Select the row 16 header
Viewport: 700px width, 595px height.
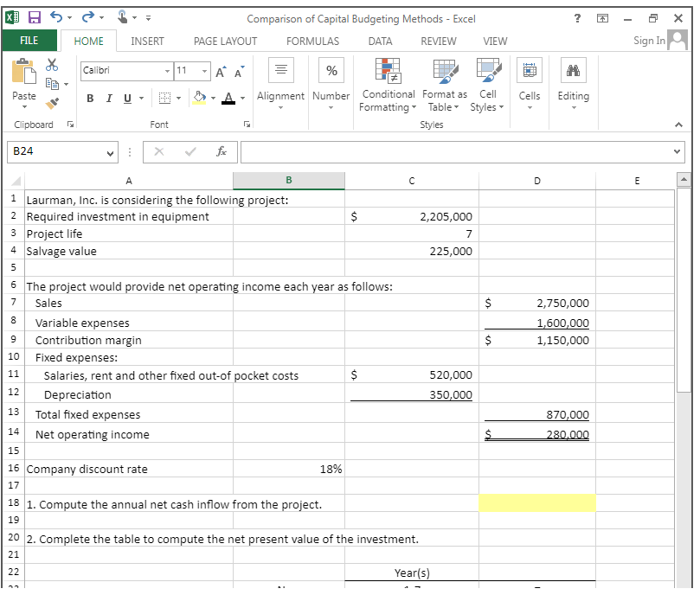(14, 468)
